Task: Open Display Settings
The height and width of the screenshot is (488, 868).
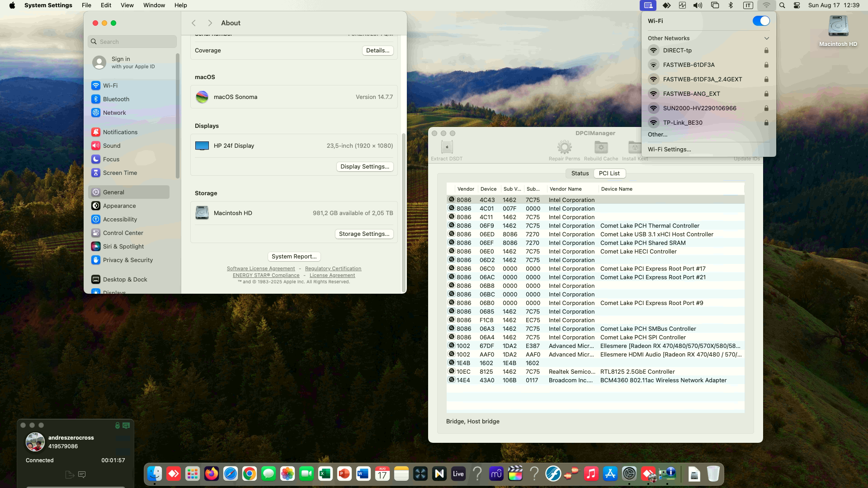Action: [365, 167]
